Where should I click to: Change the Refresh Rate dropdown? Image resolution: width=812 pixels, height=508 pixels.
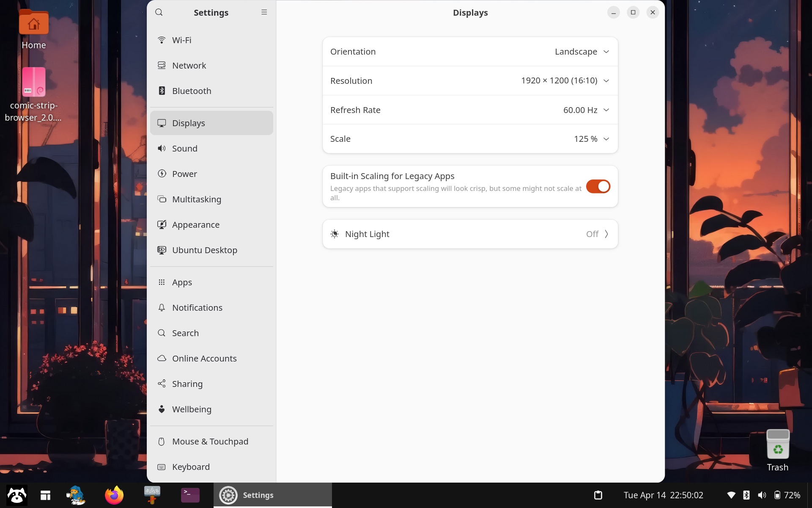click(586, 110)
